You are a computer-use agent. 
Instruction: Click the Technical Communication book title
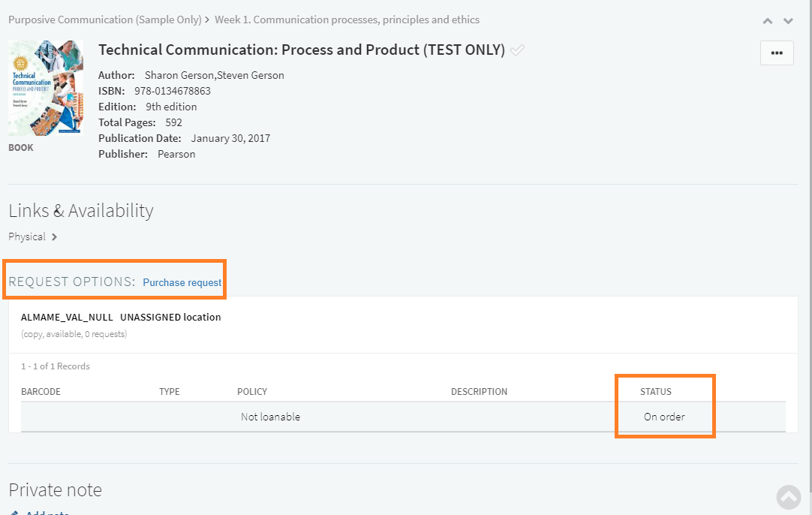pyautogui.click(x=302, y=50)
